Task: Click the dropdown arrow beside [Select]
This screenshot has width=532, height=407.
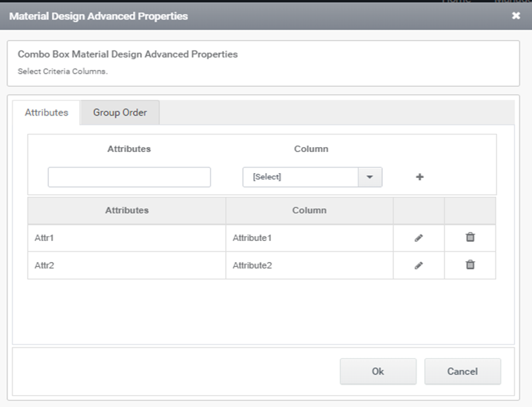Action: pos(370,177)
